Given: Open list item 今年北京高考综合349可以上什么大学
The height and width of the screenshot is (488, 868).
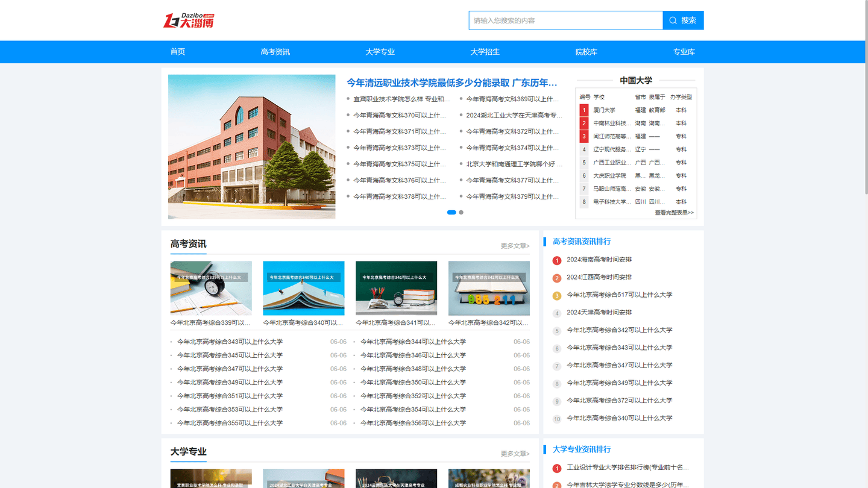Looking at the screenshot, I should coord(230,383).
